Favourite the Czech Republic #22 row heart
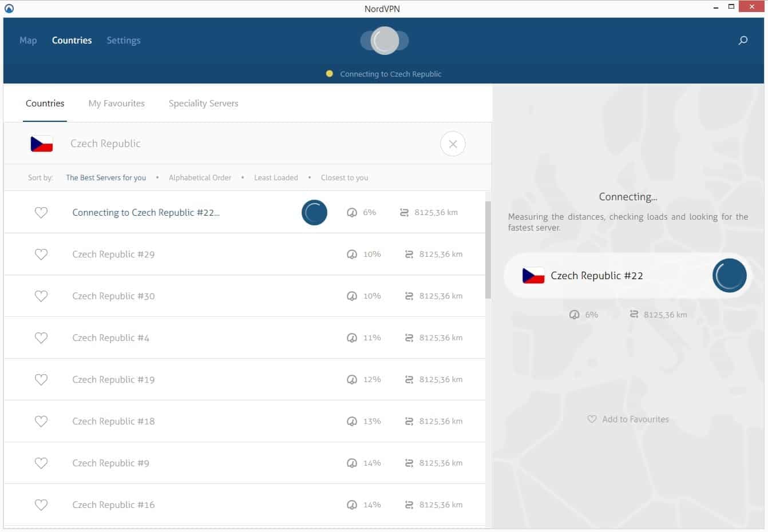The height and width of the screenshot is (532, 768). pos(41,213)
